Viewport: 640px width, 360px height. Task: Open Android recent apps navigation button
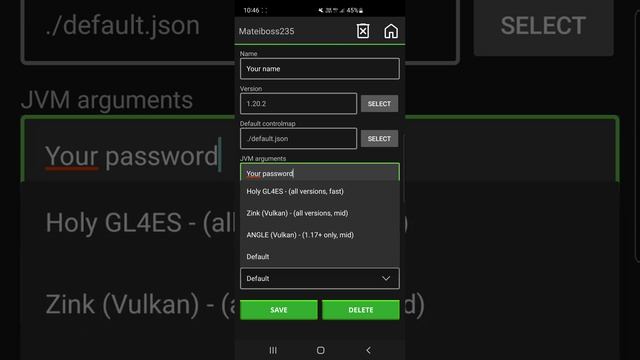pos(273,350)
